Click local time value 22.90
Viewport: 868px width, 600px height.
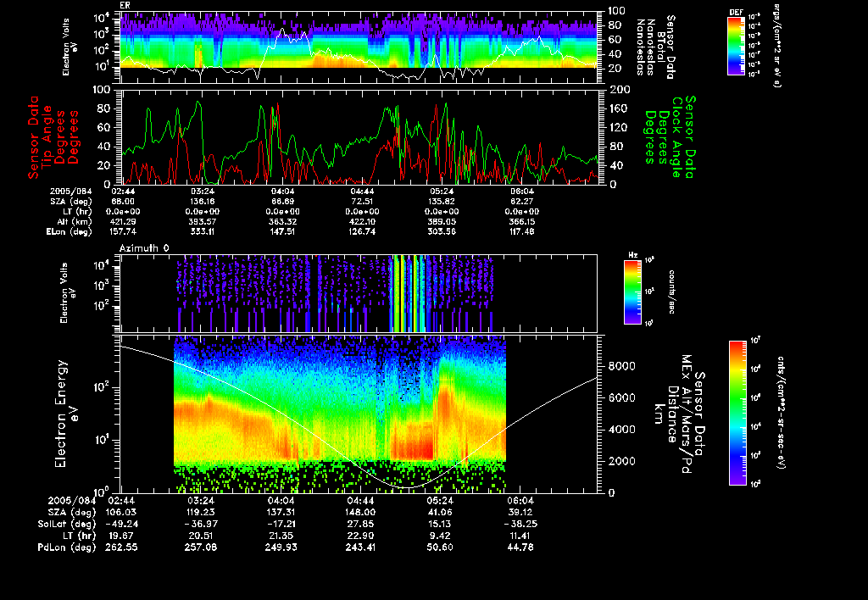360,536
